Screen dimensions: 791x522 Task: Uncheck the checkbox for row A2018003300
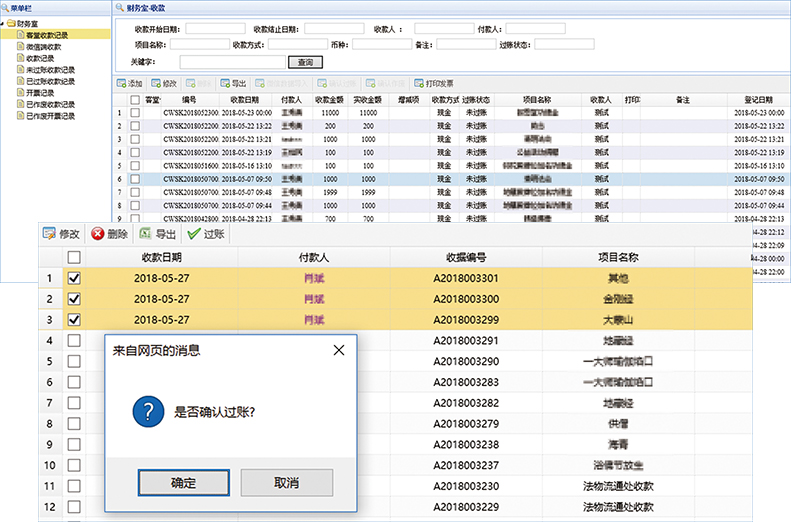[74, 299]
